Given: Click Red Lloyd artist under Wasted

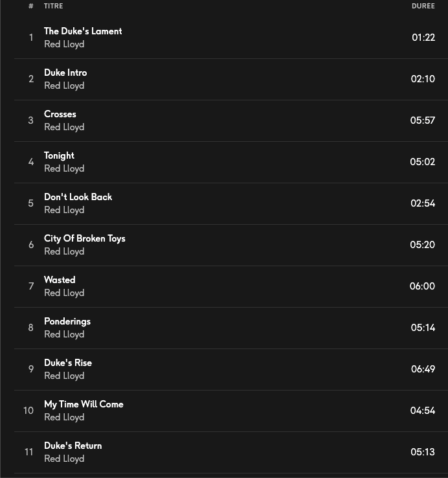Looking at the screenshot, I should point(64,293).
